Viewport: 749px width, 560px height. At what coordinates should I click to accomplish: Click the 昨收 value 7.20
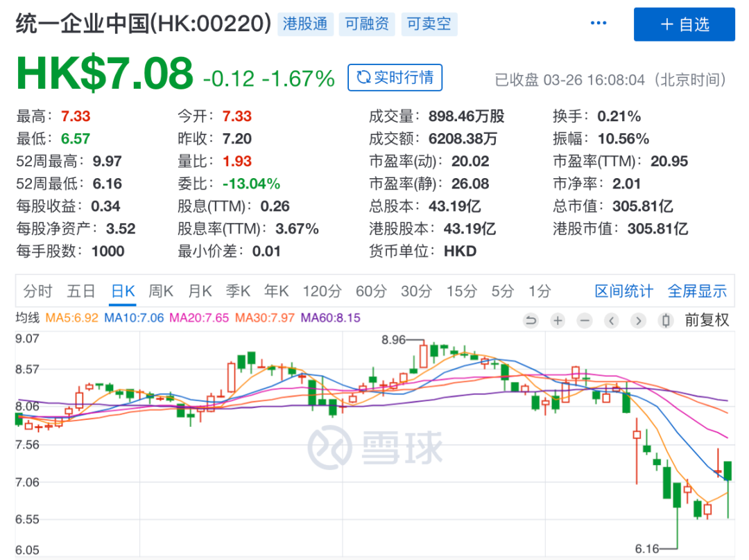[x=237, y=139]
